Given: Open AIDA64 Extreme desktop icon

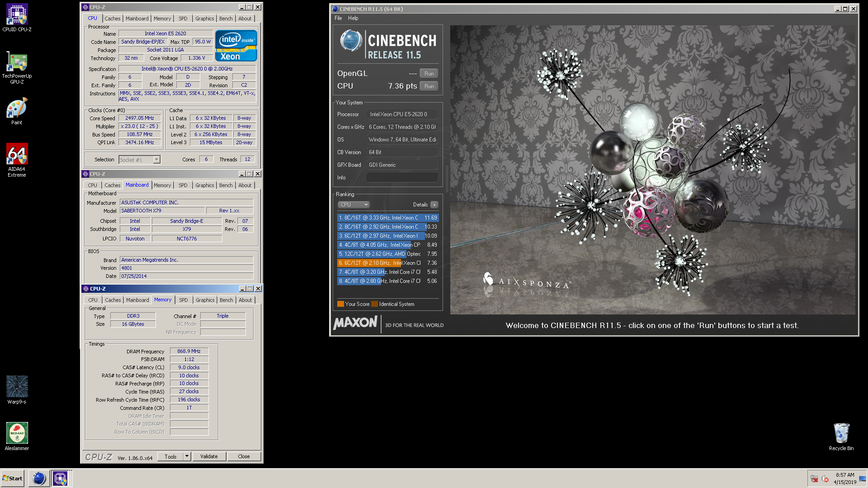Looking at the screenshot, I should coord(17,160).
